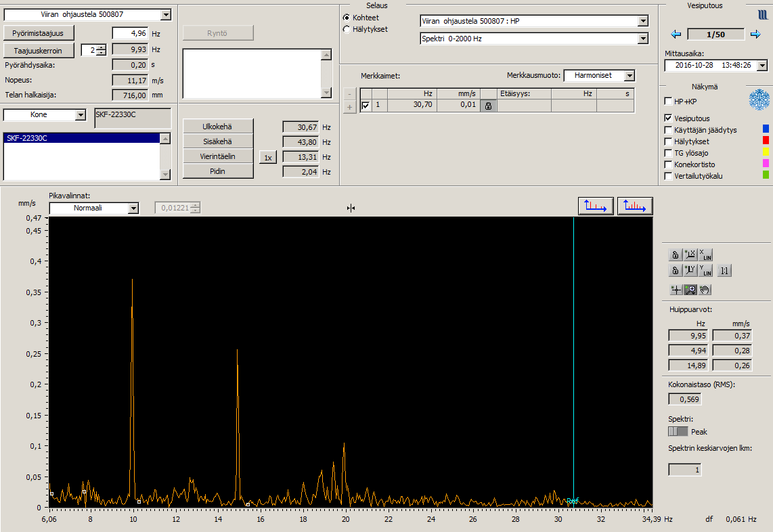Open the Spektri 0-2000 Hz dropdown
773x532 pixels.
643,39
